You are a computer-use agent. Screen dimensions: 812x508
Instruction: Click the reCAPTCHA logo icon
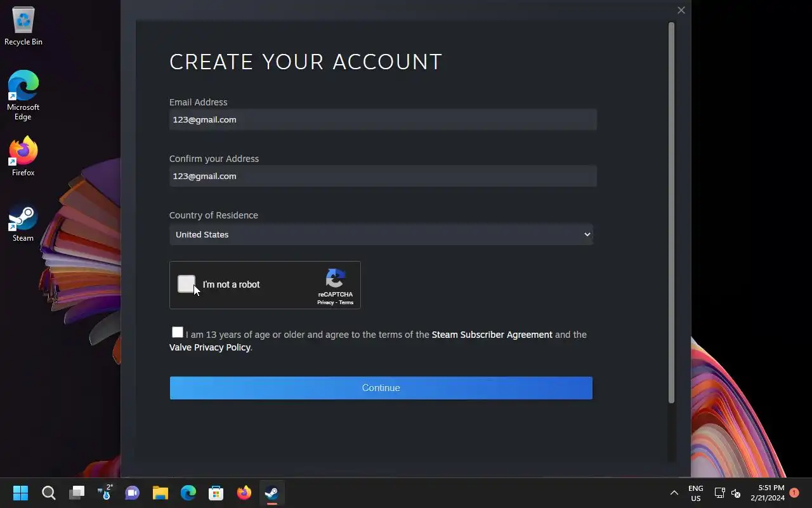pyautogui.click(x=336, y=278)
